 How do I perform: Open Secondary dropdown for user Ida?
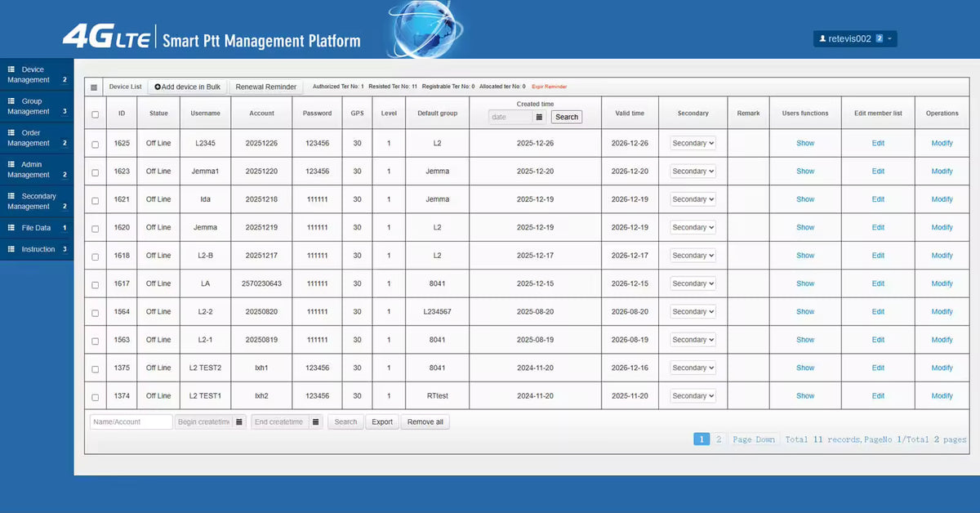click(x=693, y=199)
